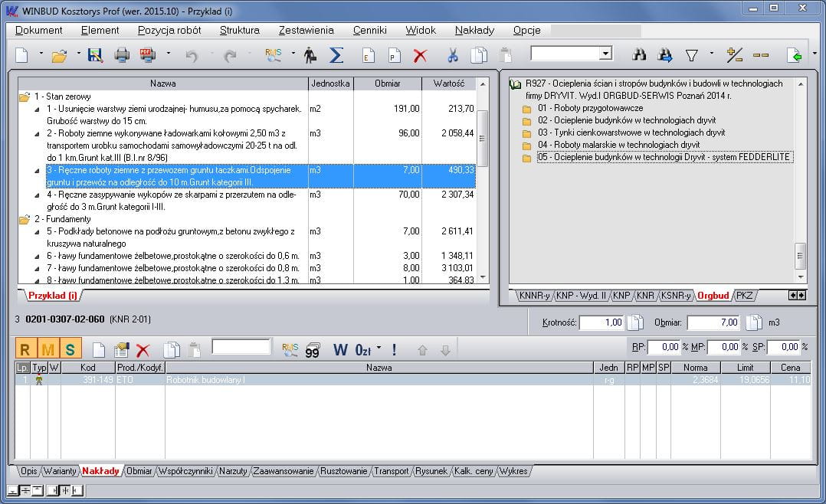The width and height of the screenshot is (826, 504).
Task: Click the Print toolbar icon
Action: point(121,55)
